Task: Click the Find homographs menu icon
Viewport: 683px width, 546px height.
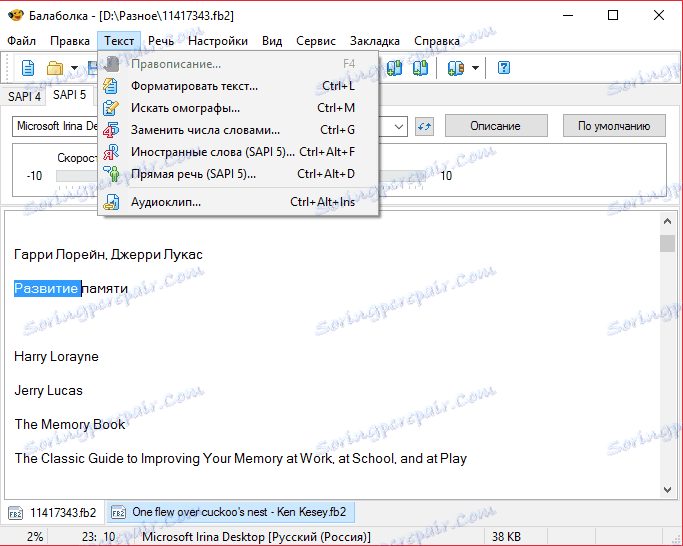Action: [111, 108]
